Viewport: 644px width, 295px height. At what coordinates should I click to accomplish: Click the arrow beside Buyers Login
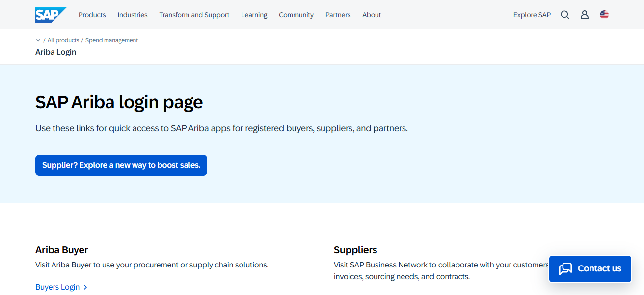[x=85, y=287]
